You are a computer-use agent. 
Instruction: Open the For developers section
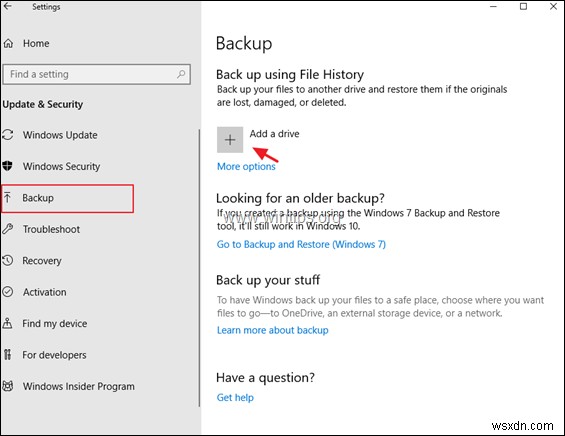click(54, 355)
